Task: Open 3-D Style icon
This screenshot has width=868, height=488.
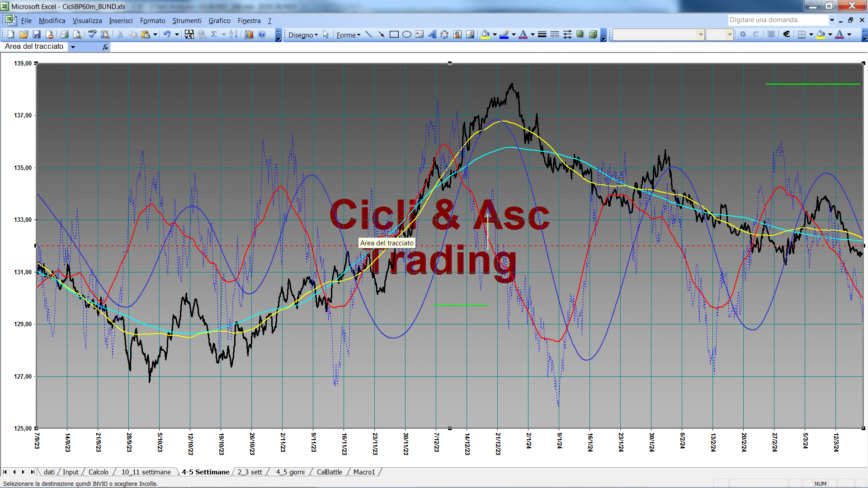Action: click(593, 34)
